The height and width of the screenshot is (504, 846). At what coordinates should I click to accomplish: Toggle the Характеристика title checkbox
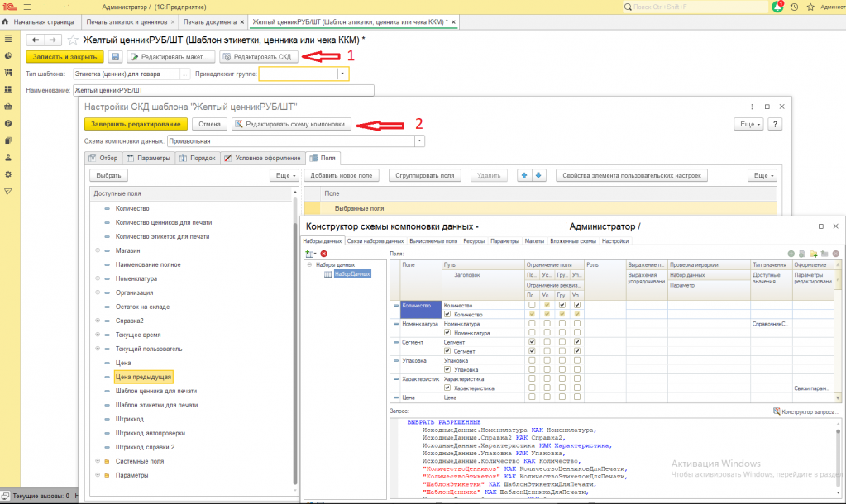[x=447, y=388]
